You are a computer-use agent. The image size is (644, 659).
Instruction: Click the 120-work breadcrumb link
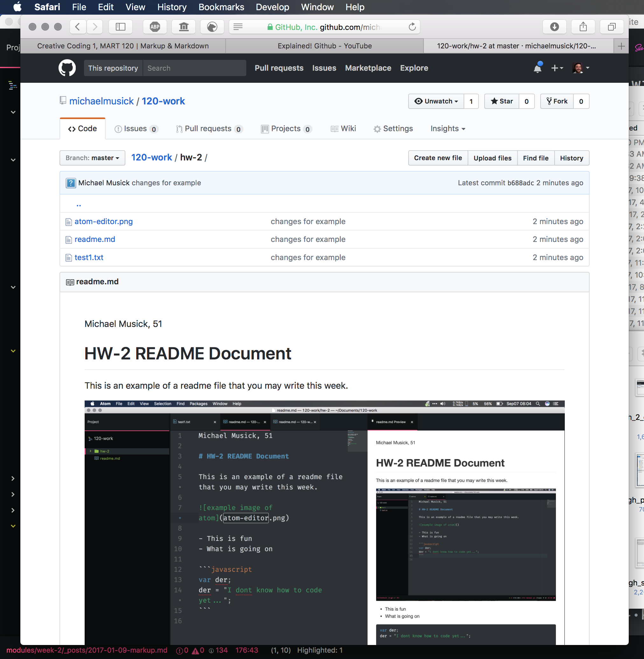[x=151, y=157]
